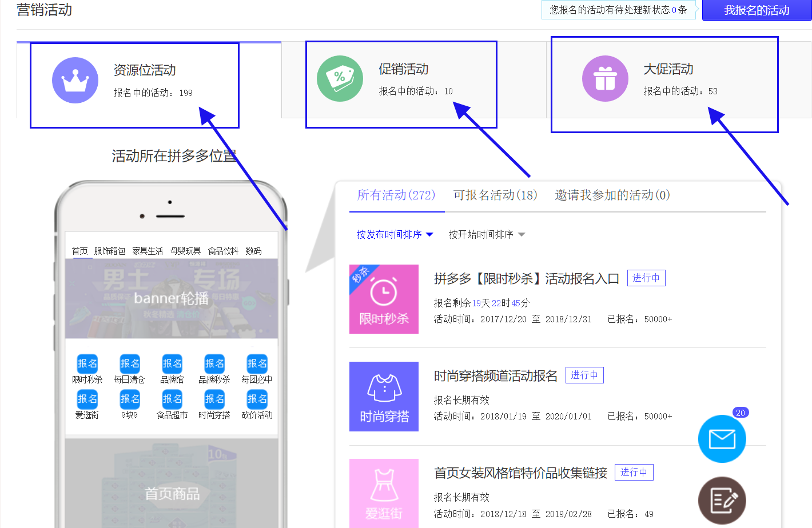
Task: Select 家具生活 in phone mockup nav
Action: [148, 251]
